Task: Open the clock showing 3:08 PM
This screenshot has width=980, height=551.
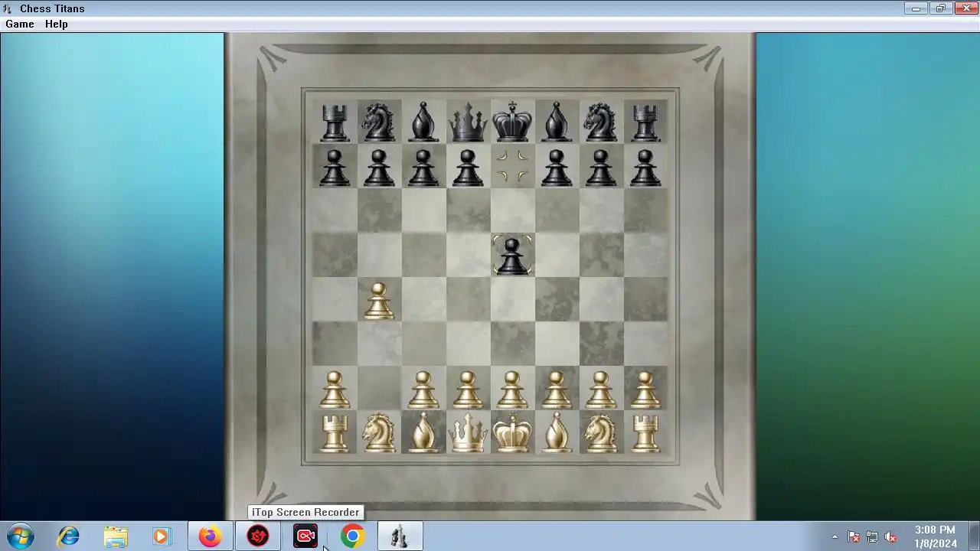Action: point(935,536)
